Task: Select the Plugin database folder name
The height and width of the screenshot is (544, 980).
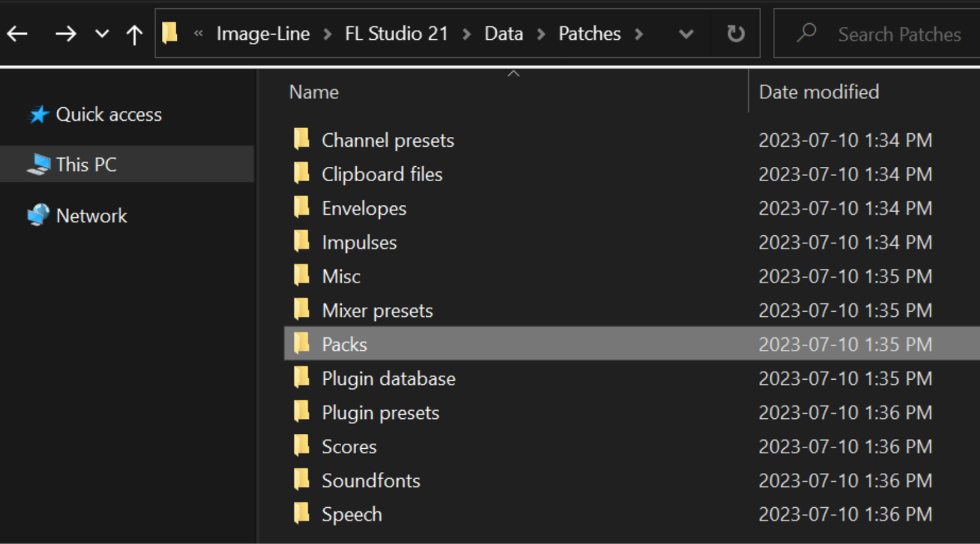Action: (389, 379)
